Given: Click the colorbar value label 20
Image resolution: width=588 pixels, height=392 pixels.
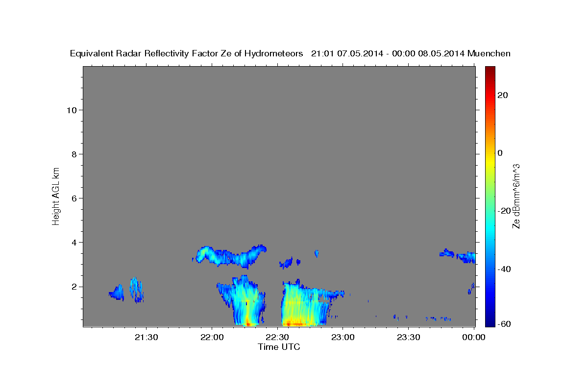Looking at the screenshot, I should pyautogui.click(x=503, y=95).
